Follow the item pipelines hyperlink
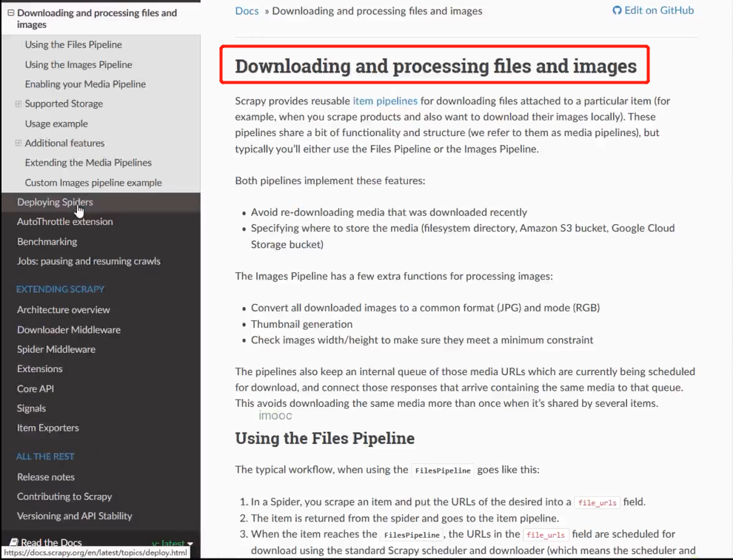Screen dimensions: 733x560 (x=385, y=101)
